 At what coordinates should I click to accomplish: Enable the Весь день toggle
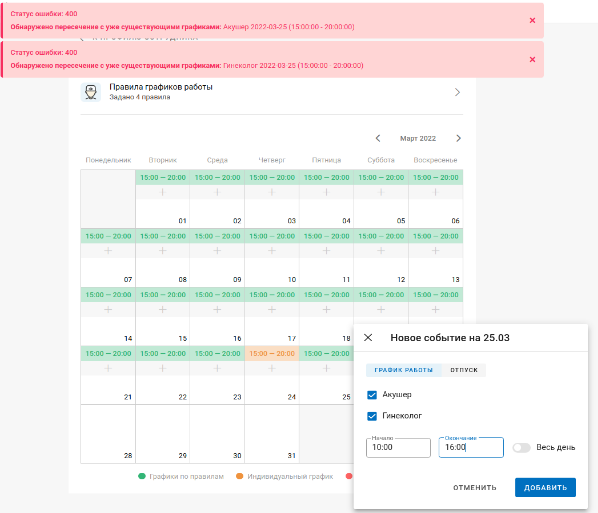point(521,447)
